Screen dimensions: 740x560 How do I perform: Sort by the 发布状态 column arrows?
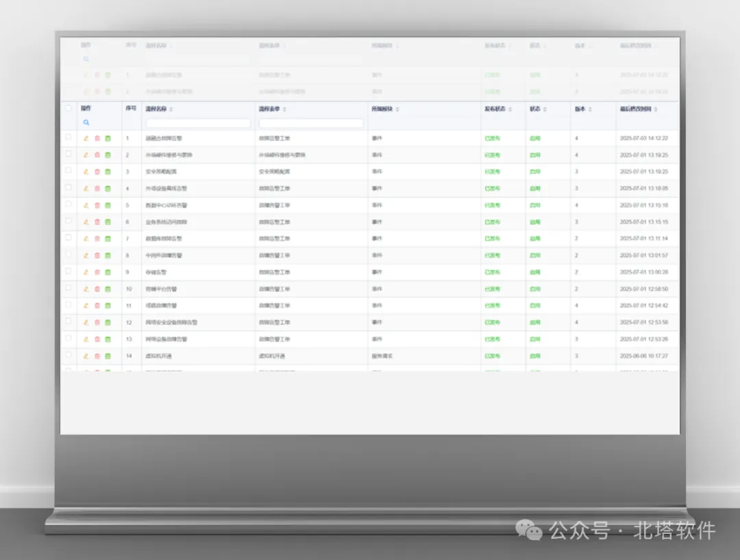coord(510,109)
